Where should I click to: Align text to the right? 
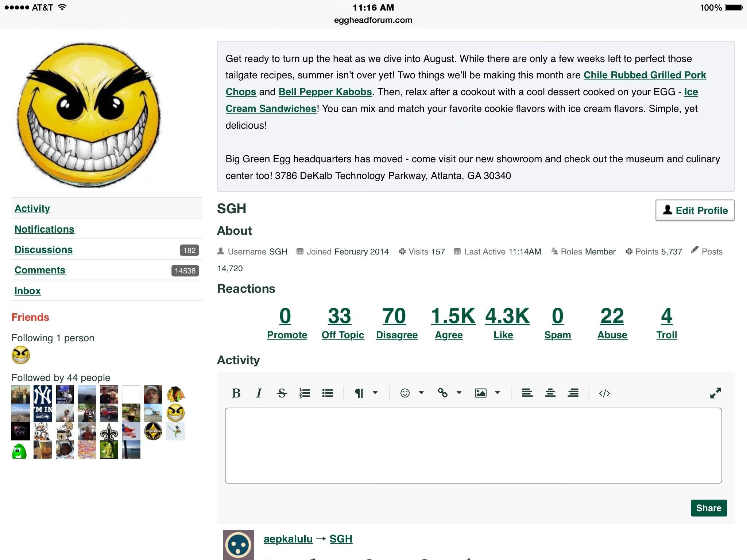point(573,393)
